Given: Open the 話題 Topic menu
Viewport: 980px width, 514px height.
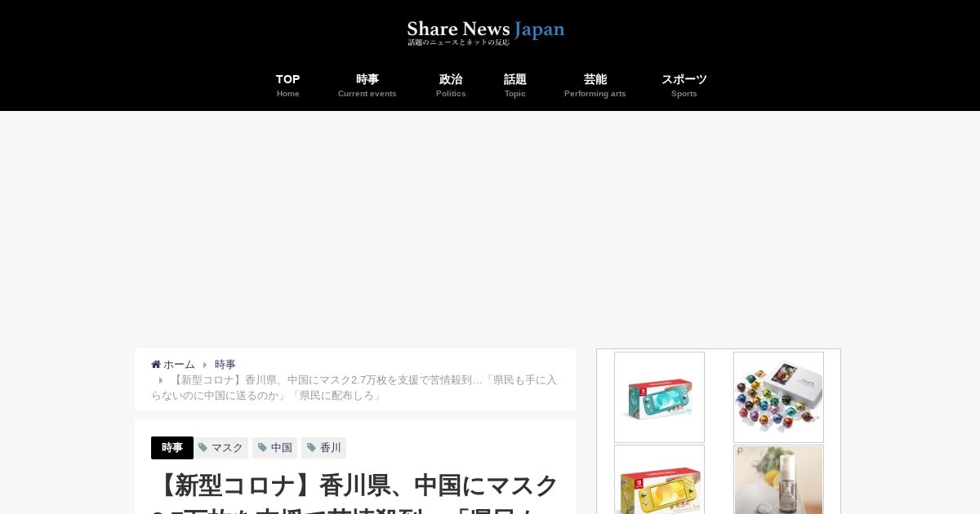Looking at the screenshot, I should (514, 86).
